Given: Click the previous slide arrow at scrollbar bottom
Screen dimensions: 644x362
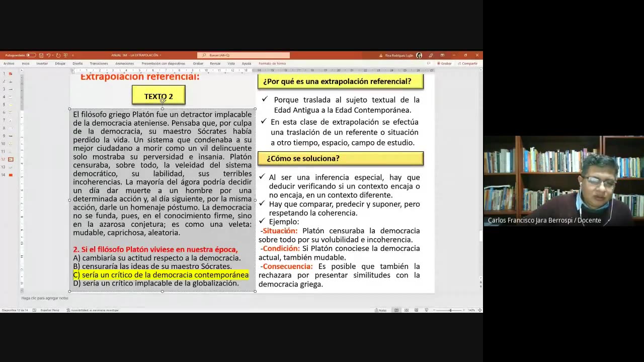Looking at the screenshot, I should click(480, 281).
